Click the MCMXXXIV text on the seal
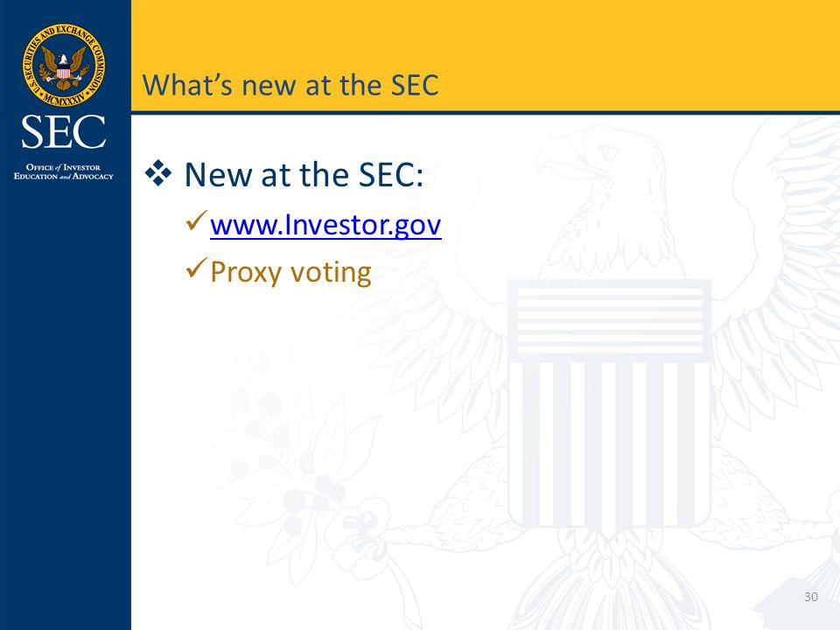Viewport: 840px width, 630px height. [x=64, y=99]
